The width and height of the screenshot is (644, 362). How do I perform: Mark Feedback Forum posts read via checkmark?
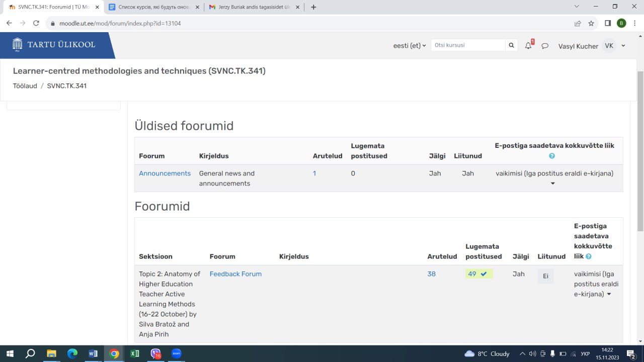point(484,274)
